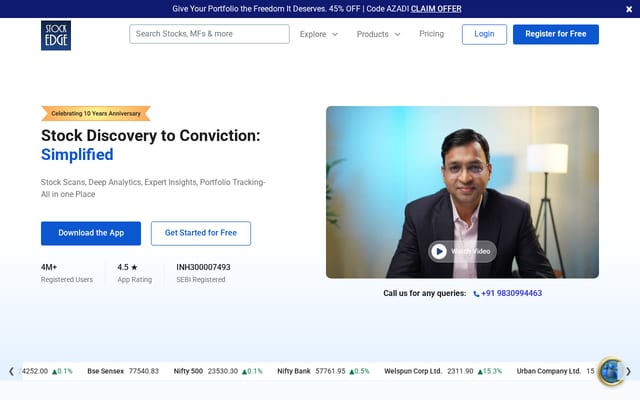The height and width of the screenshot is (400, 640).
Task: Expand the Explore dropdown
Action: 318,34
